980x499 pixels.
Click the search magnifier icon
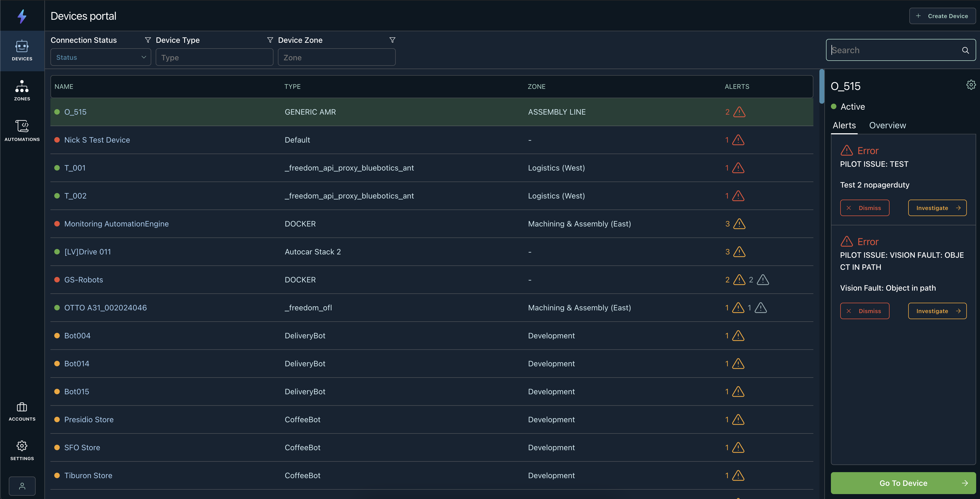(965, 50)
